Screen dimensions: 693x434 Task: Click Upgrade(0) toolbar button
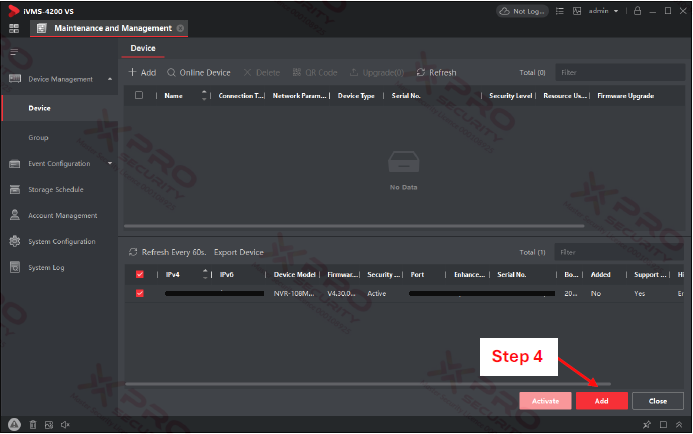click(377, 72)
